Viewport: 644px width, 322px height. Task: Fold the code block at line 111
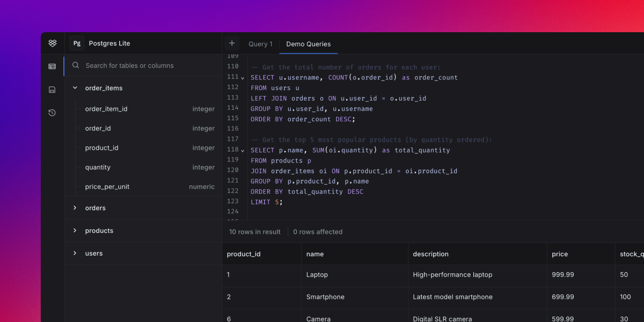pyautogui.click(x=243, y=78)
